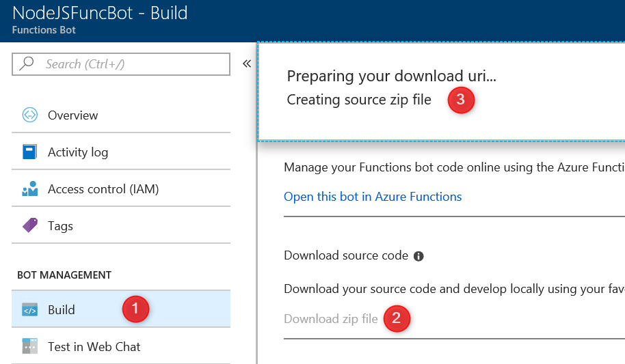Follow the Open this bot in Azure Functions link
Viewport: 625px width, 364px height.
(x=373, y=197)
